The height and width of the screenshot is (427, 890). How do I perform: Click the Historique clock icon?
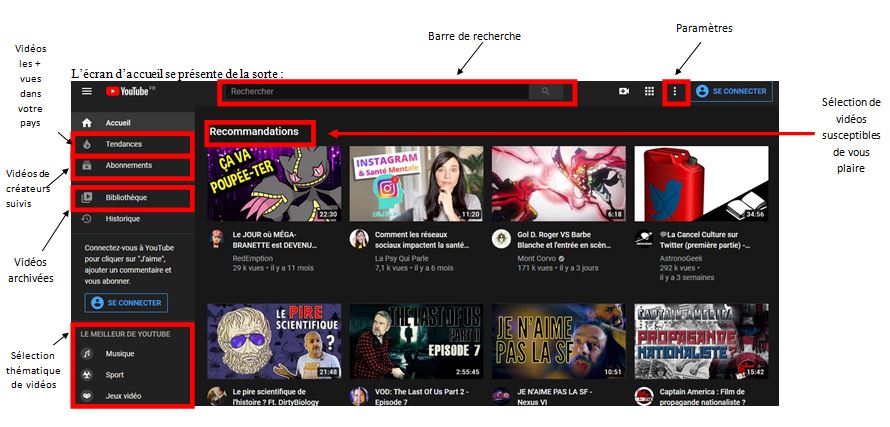87,219
